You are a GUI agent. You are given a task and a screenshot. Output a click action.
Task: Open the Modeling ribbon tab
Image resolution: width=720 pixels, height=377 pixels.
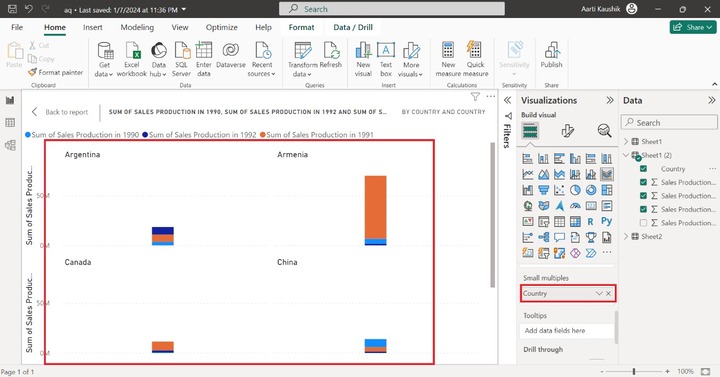(137, 27)
